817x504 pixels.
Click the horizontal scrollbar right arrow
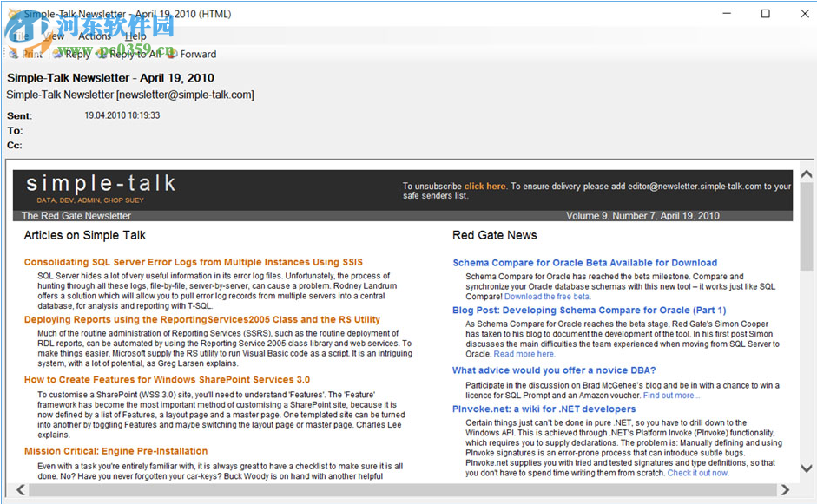pos(785,490)
